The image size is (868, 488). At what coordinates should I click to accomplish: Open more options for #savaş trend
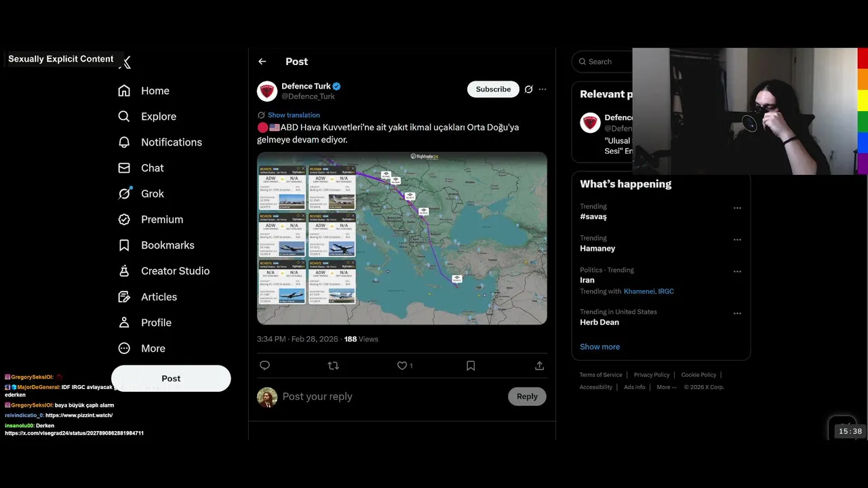click(737, 208)
